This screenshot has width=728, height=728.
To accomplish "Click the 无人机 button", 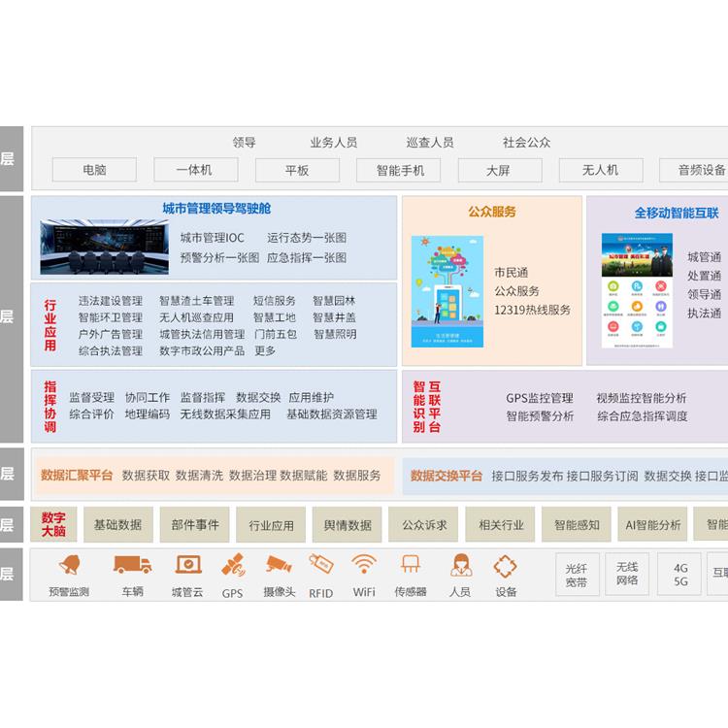I will pos(600,170).
